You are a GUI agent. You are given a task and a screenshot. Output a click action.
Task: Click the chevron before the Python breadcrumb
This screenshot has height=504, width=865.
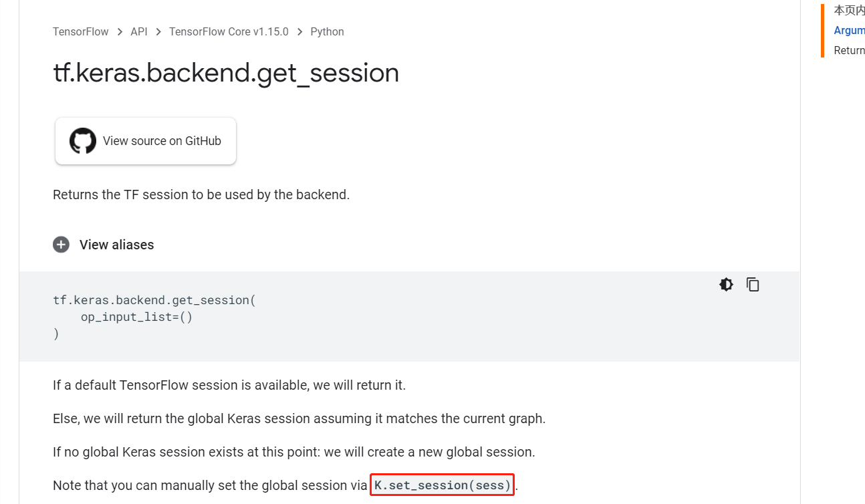pos(299,31)
